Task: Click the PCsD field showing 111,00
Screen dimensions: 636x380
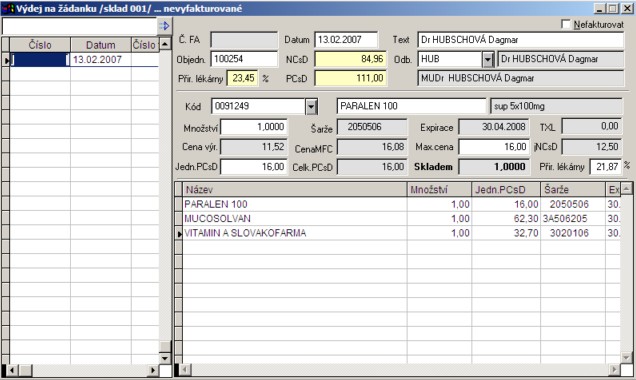Action: coord(350,78)
